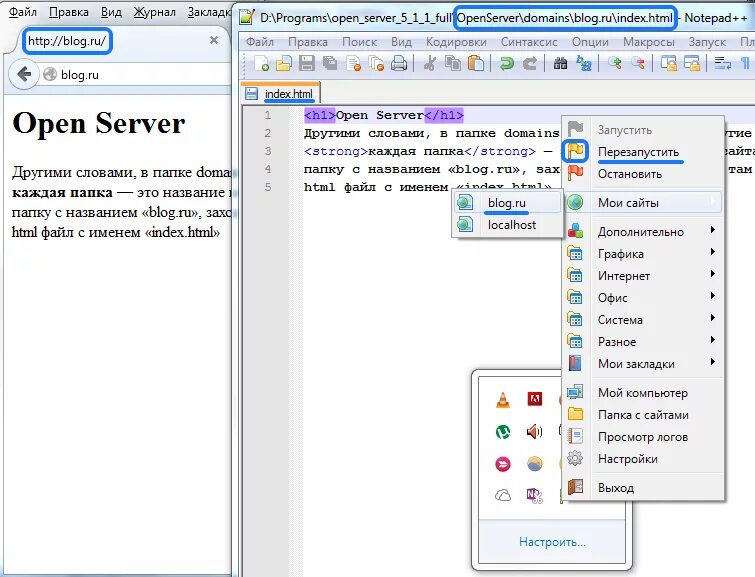Close current document via toolbar icon

[353, 63]
